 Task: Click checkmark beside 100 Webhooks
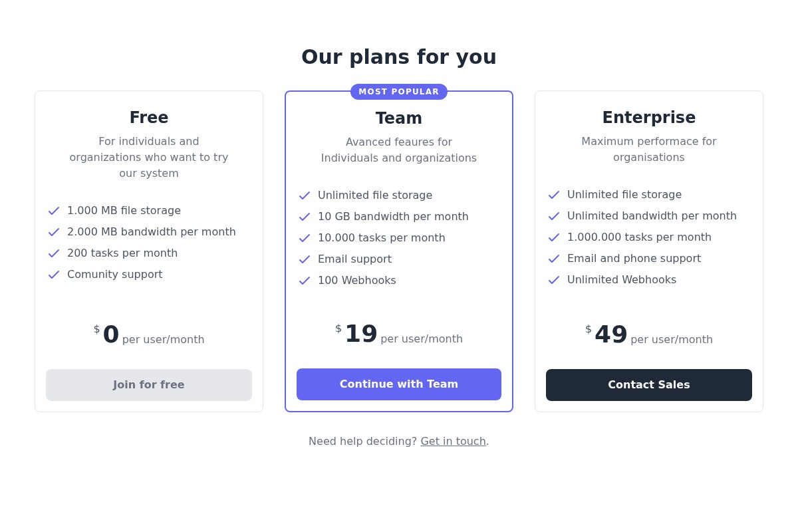tap(305, 281)
